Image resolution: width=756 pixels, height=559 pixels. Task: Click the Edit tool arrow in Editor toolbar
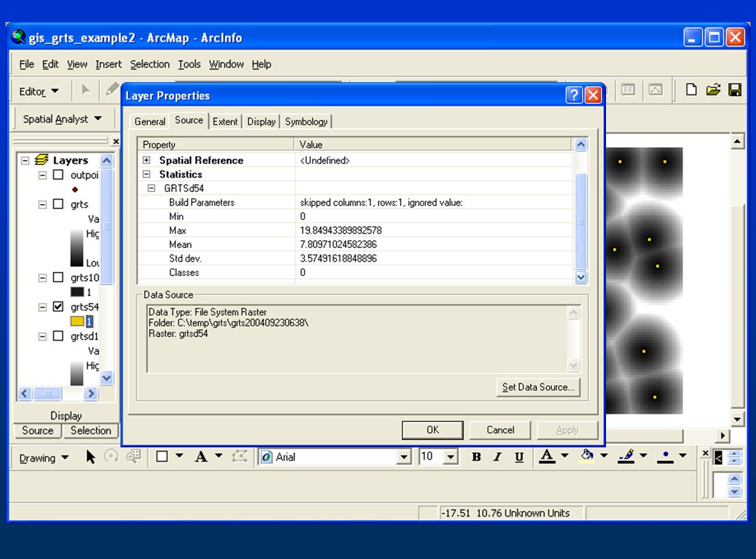pos(86,90)
